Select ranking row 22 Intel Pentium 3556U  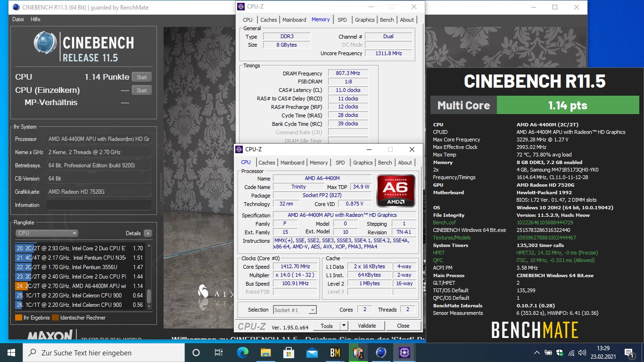pos(80,267)
